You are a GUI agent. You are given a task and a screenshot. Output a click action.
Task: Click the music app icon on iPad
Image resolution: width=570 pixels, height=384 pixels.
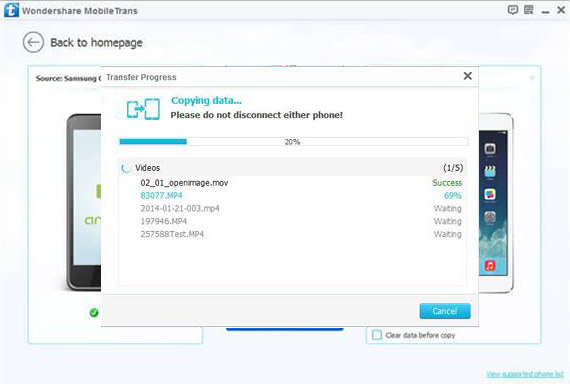click(x=490, y=265)
